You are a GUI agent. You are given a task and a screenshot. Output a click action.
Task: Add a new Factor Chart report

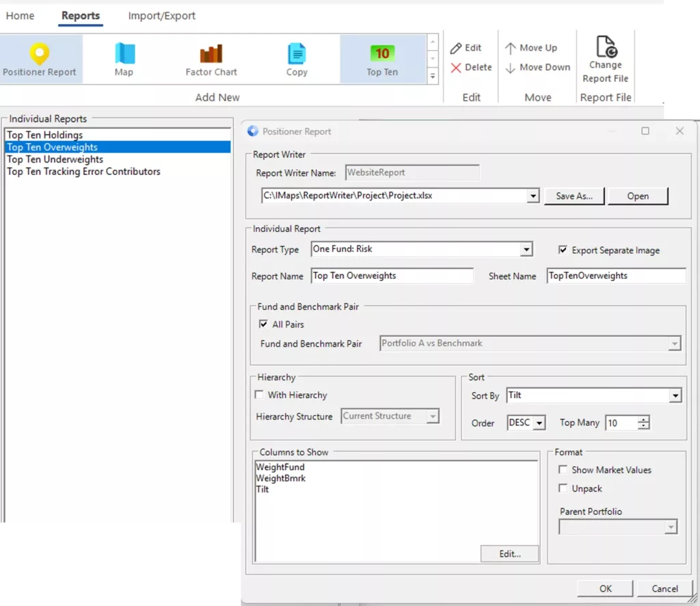coord(211,60)
